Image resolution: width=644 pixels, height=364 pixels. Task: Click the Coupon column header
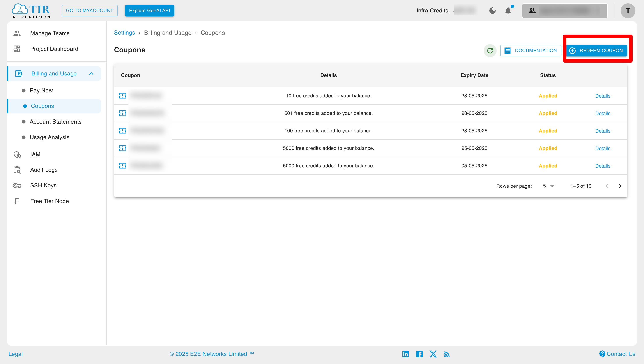point(130,75)
